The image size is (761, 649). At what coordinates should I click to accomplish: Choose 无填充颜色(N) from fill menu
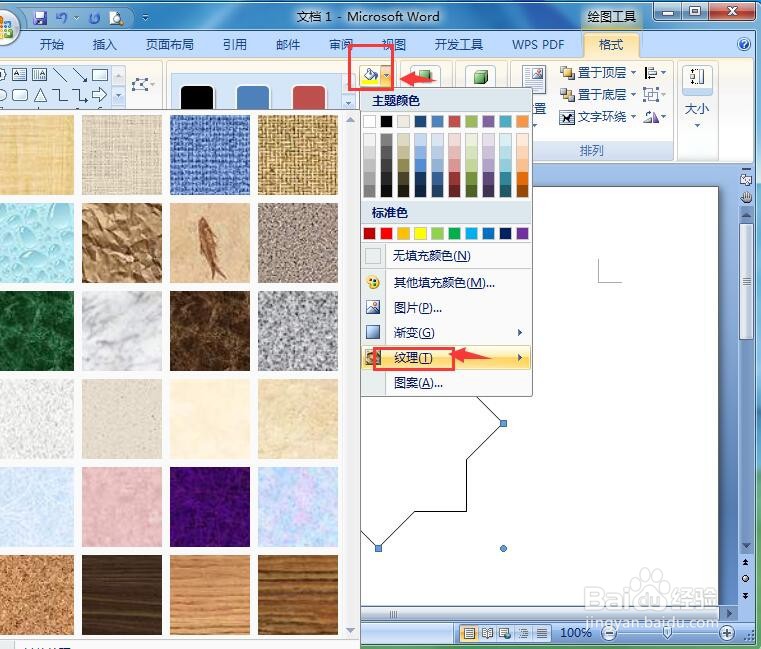click(447, 256)
